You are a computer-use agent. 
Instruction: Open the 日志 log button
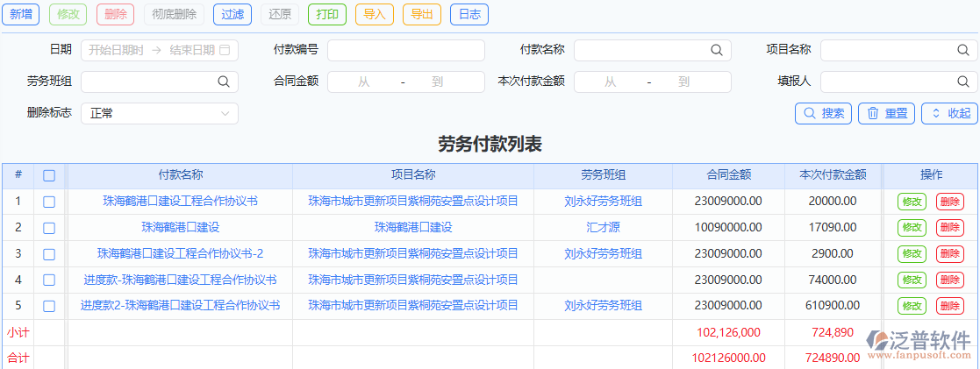click(x=469, y=15)
